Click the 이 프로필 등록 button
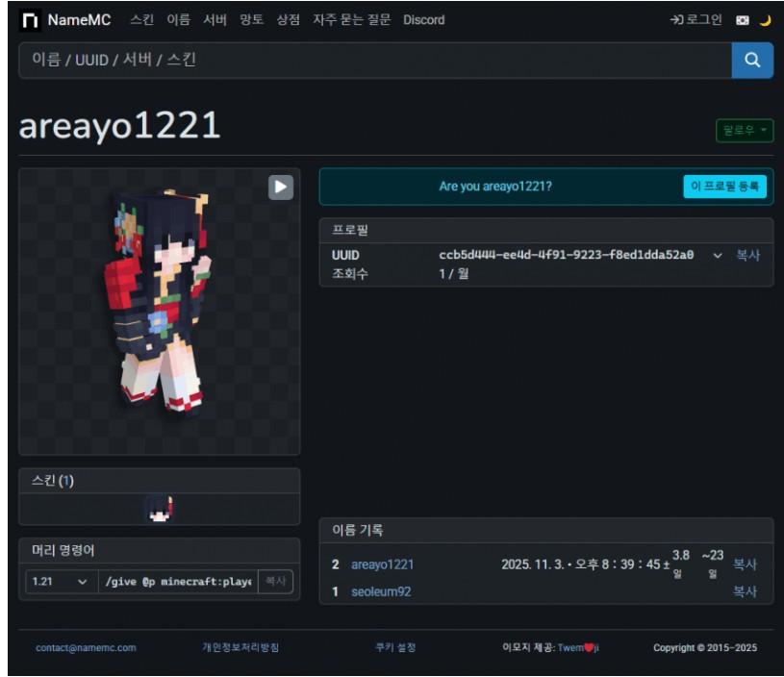 [724, 187]
